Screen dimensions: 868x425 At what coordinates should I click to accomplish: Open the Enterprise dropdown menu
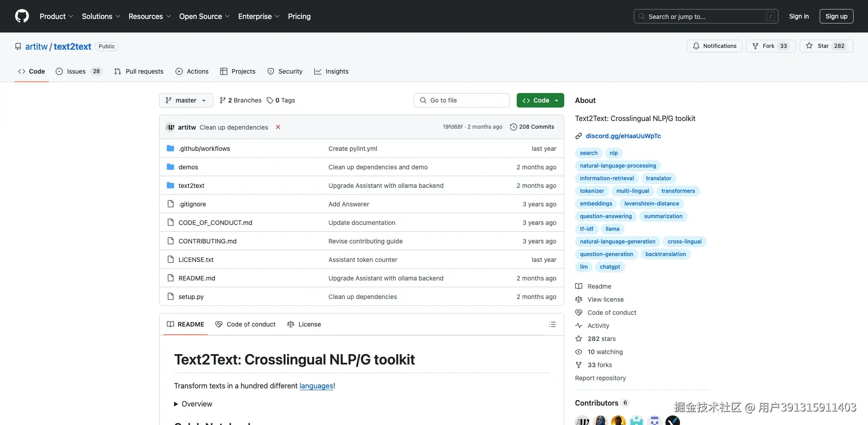259,16
